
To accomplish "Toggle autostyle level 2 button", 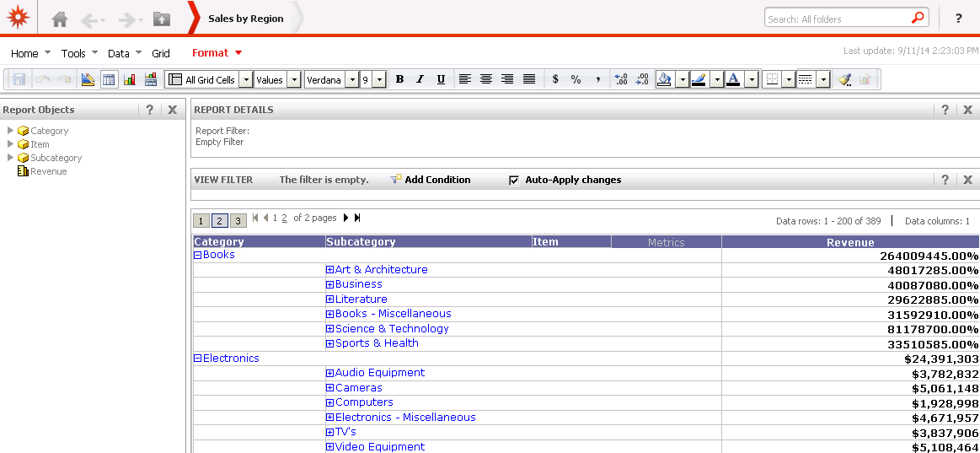I will pyautogui.click(x=220, y=220).
